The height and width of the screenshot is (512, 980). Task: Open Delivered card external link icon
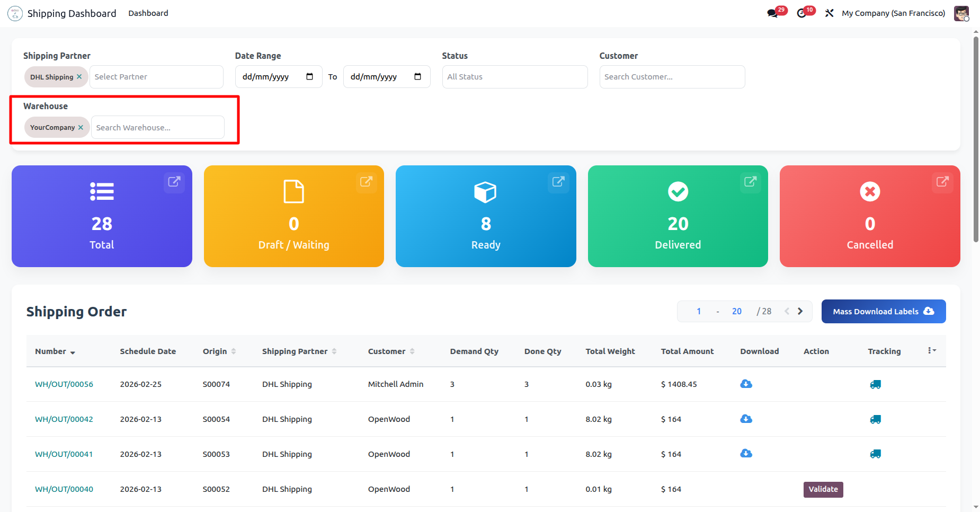(x=750, y=182)
